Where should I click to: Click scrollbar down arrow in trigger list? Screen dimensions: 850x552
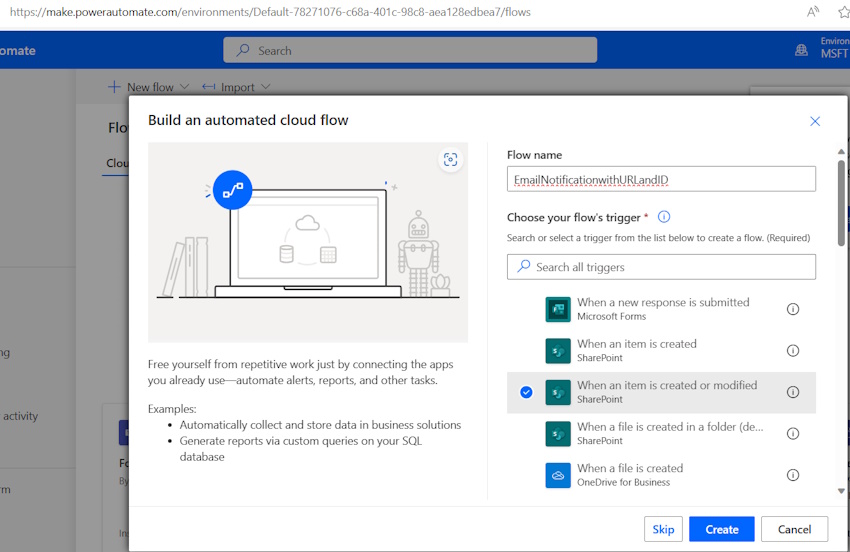pyautogui.click(x=841, y=491)
